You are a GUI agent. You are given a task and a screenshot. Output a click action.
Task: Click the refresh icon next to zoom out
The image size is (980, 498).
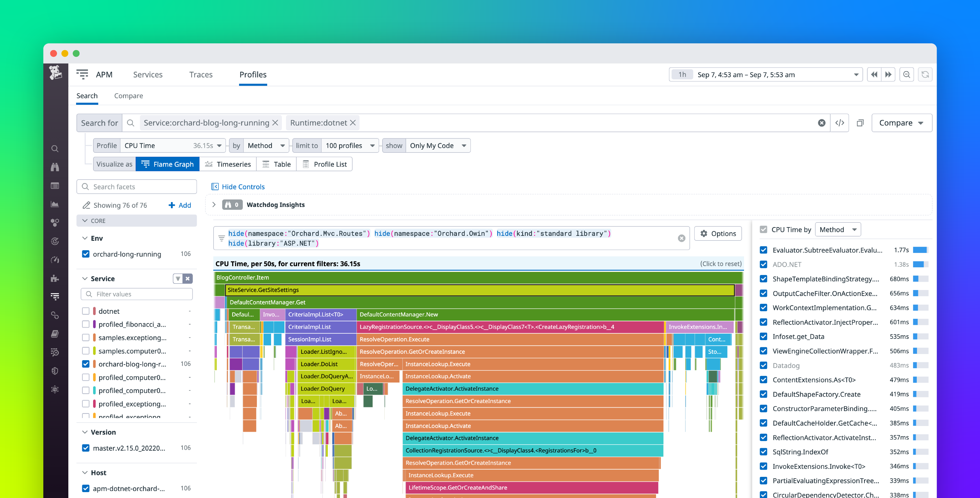(925, 74)
